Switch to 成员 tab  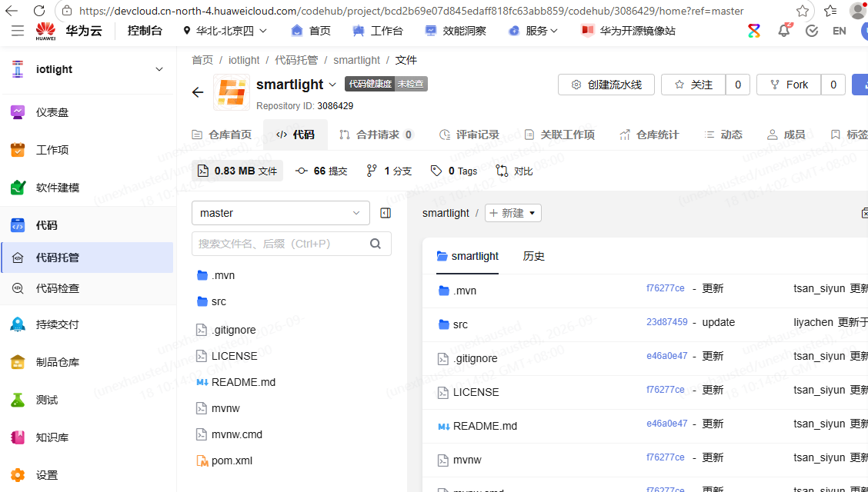786,135
